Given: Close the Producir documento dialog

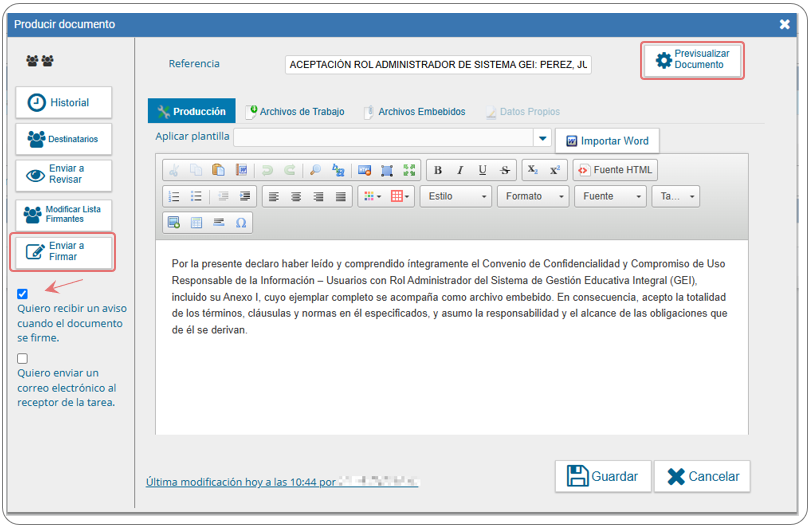Looking at the screenshot, I should tap(785, 24).
